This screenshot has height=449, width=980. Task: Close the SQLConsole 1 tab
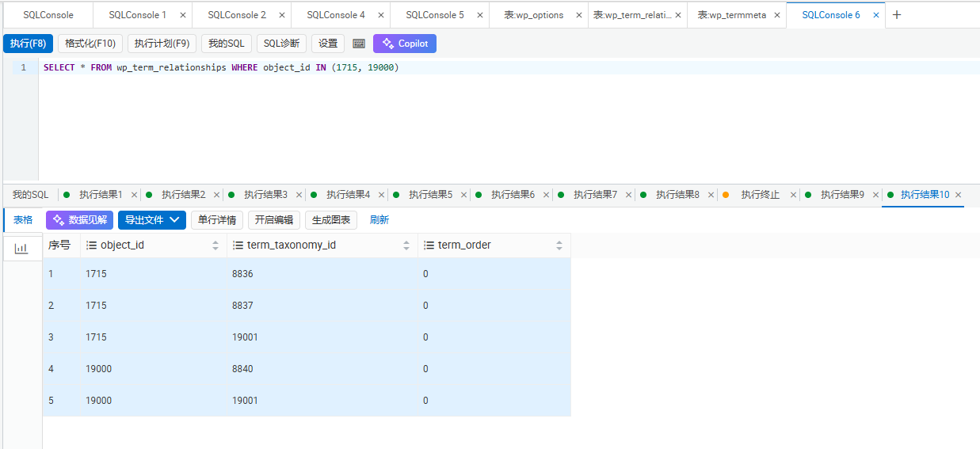click(183, 15)
